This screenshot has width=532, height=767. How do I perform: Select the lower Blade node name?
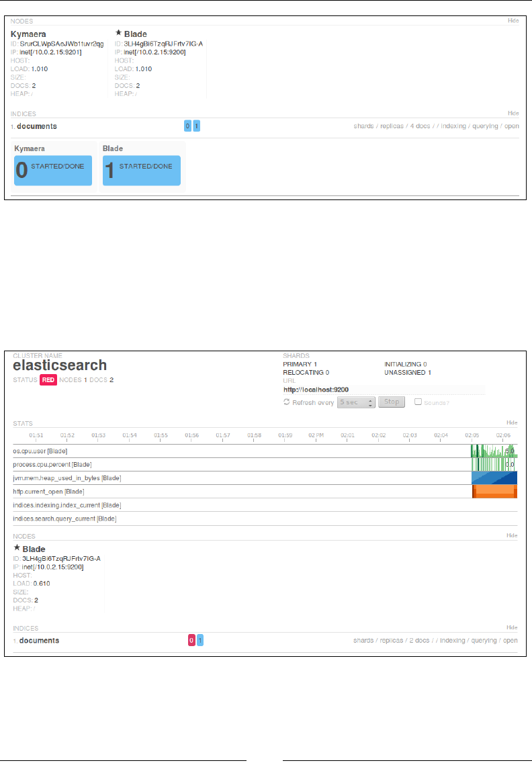[x=34, y=549]
